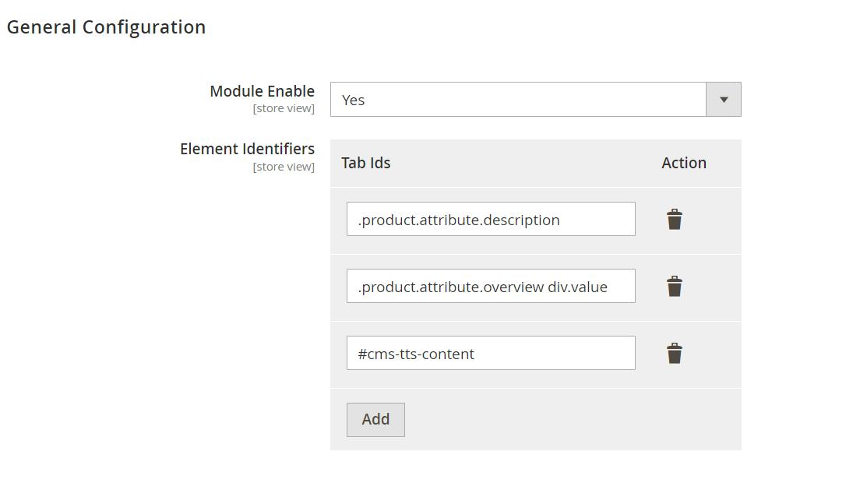This screenshot has width=860, height=504.
Task: Click the .product.attribute.description input field
Action: click(491, 220)
